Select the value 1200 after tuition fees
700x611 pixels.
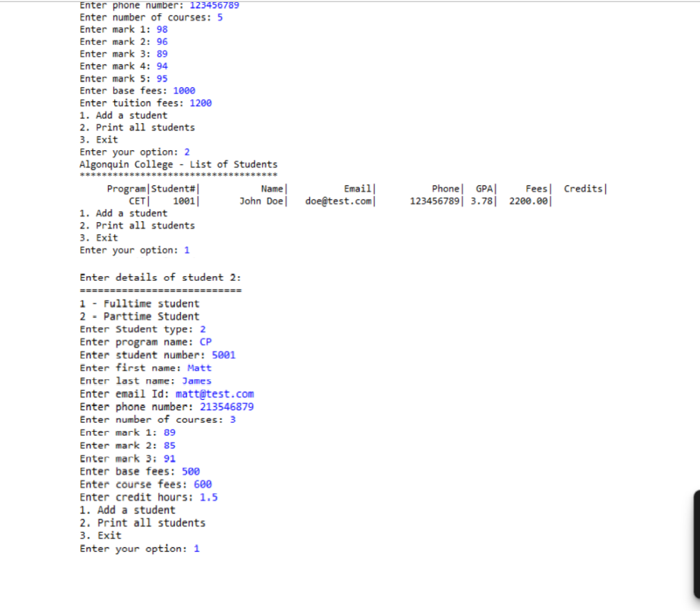(202, 102)
